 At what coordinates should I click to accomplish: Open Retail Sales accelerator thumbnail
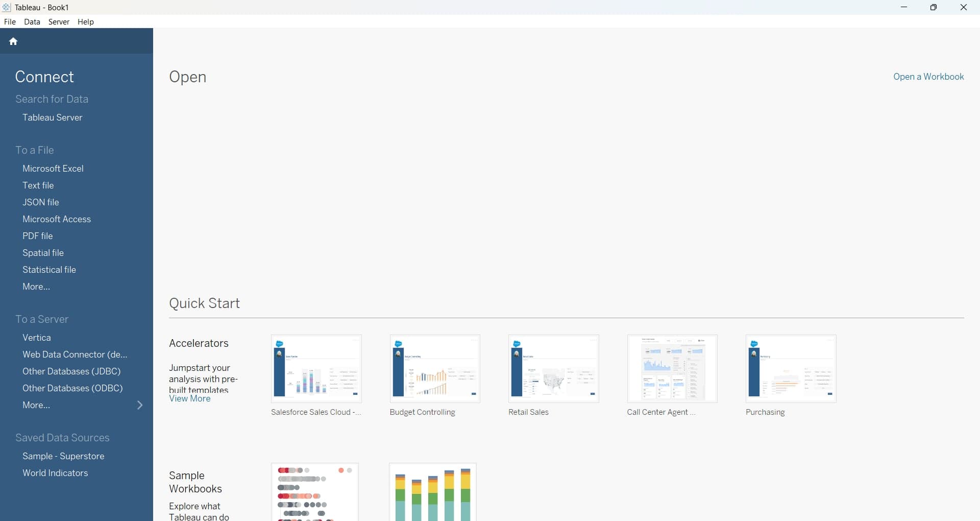pos(554,369)
